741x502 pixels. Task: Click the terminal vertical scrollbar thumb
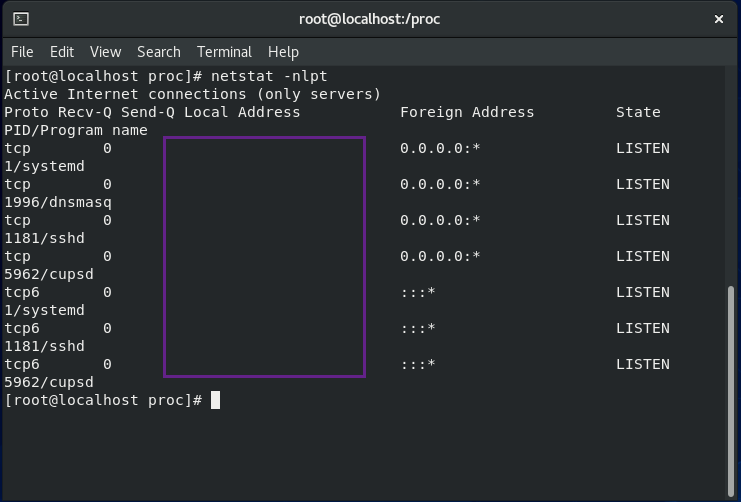click(731, 391)
